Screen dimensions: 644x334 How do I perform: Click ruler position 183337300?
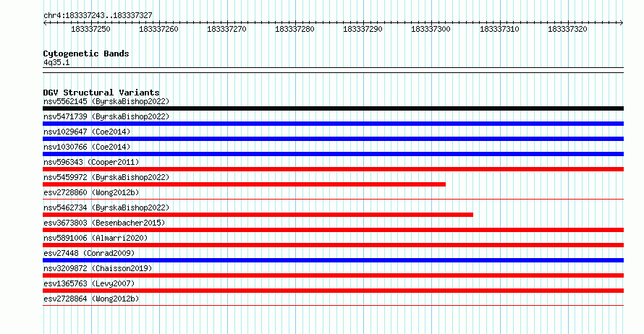pos(431,29)
